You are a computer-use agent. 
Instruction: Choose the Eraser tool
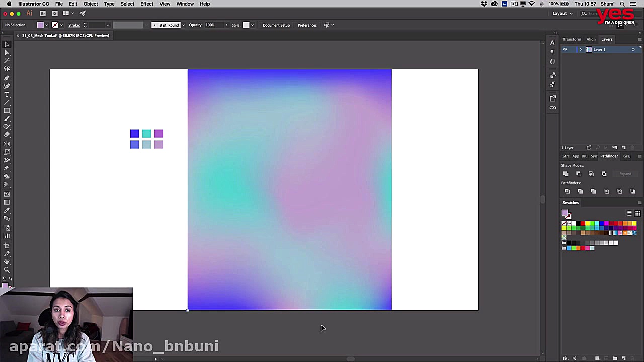pos(7,135)
